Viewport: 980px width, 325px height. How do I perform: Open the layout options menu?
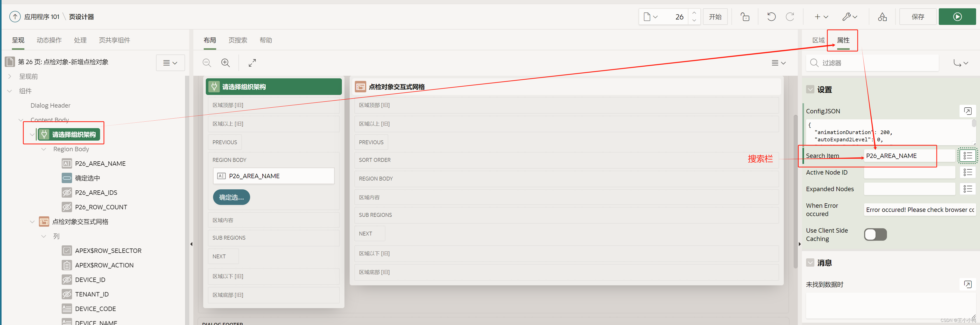(778, 63)
